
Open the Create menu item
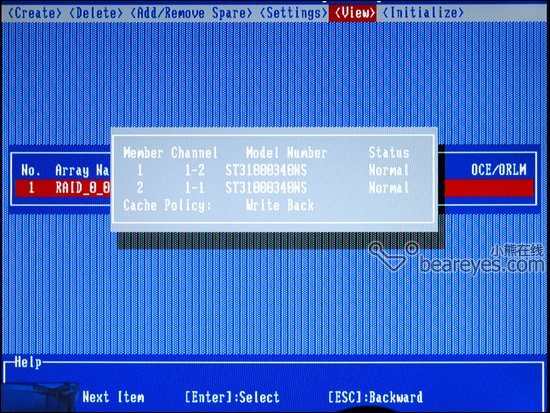pyautogui.click(x=34, y=13)
